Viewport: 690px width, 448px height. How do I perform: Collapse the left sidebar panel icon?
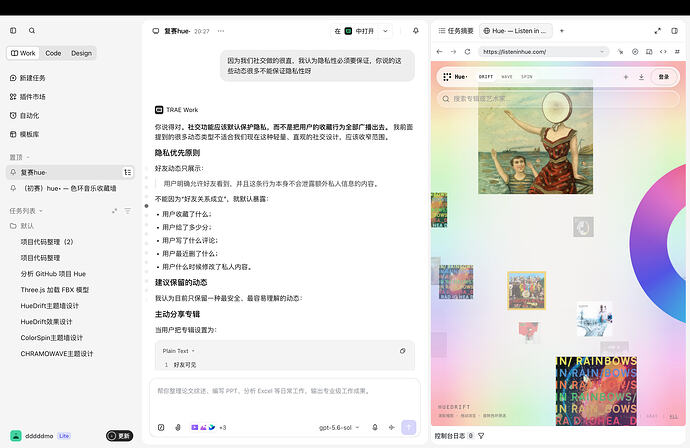tap(13, 30)
